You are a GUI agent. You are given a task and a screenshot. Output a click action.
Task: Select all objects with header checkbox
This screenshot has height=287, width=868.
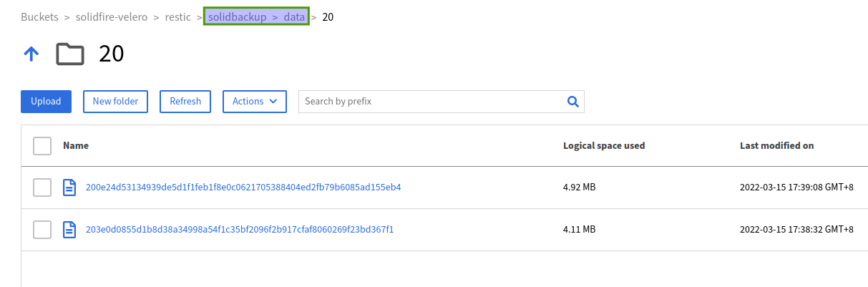point(42,145)
